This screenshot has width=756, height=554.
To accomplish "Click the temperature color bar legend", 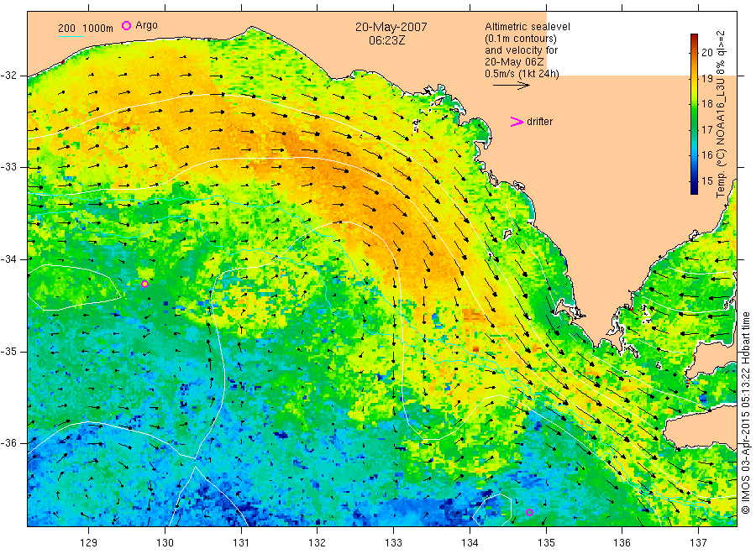I will point(694,114).
